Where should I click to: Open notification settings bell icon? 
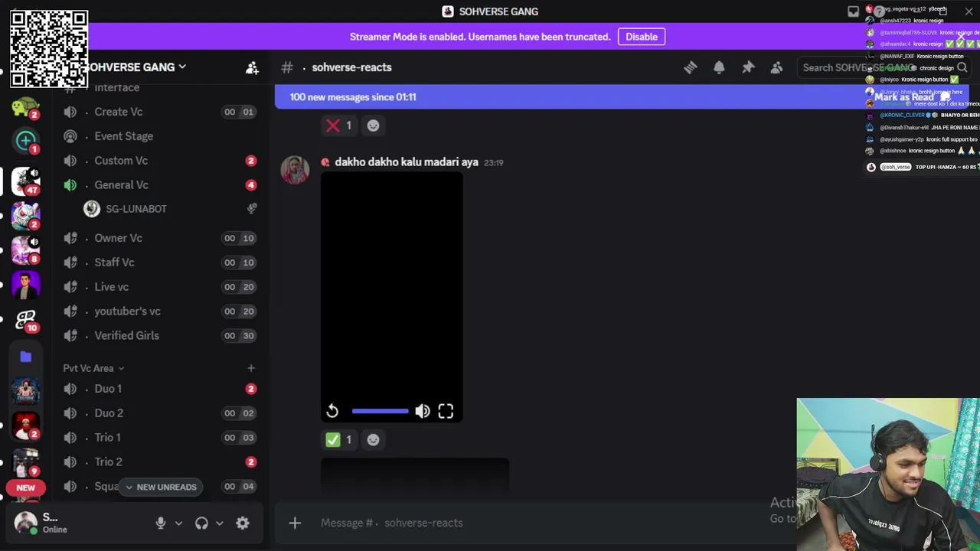coord(719,67)
